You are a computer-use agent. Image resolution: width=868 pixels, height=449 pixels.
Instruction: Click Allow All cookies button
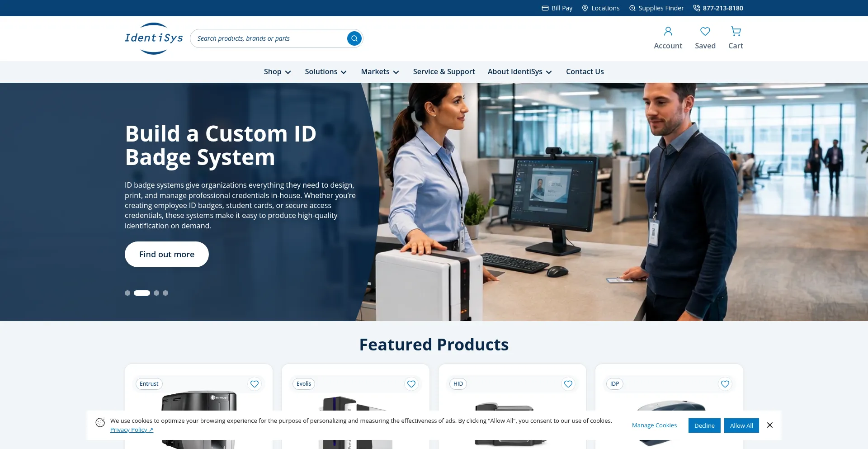click(741, 425)
